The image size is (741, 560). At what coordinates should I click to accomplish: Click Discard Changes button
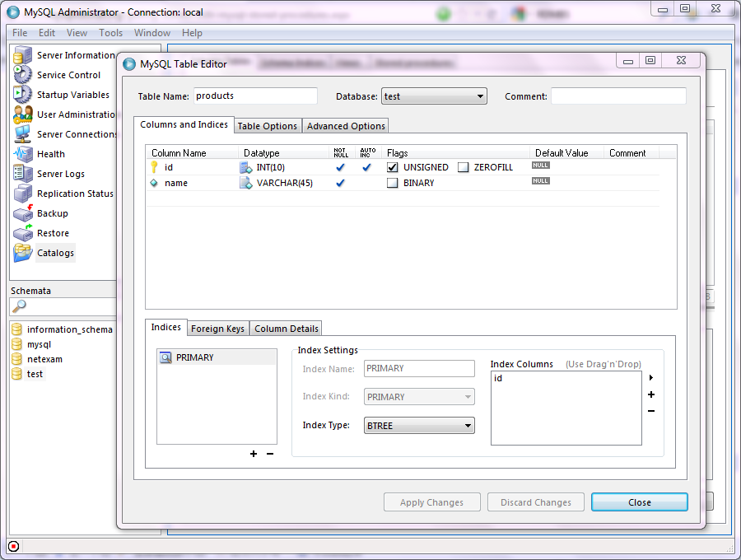click(536, 502)
